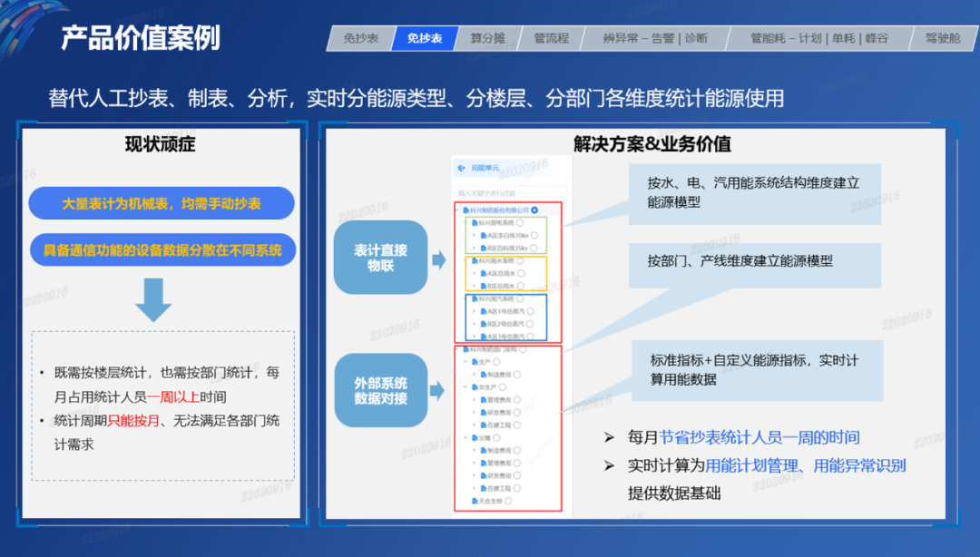Click file icon beside 科兴用水系统
Image resolution: width=980 pixels, height=557 pixels.
pos(475,260)
